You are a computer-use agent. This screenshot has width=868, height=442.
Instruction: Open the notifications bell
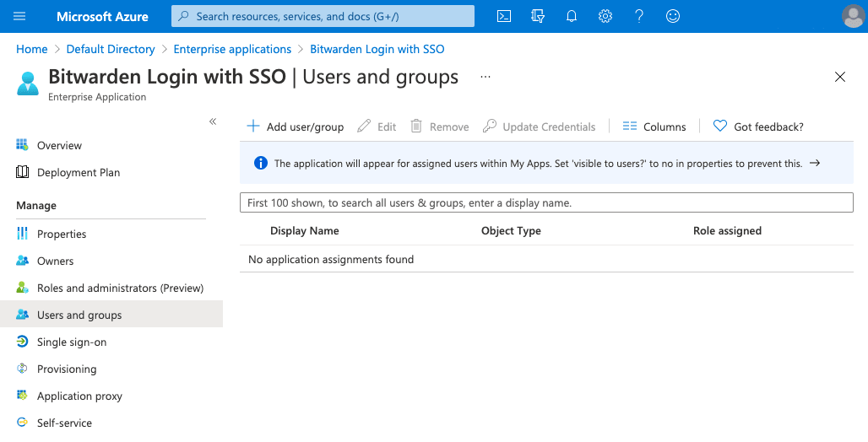572,16
